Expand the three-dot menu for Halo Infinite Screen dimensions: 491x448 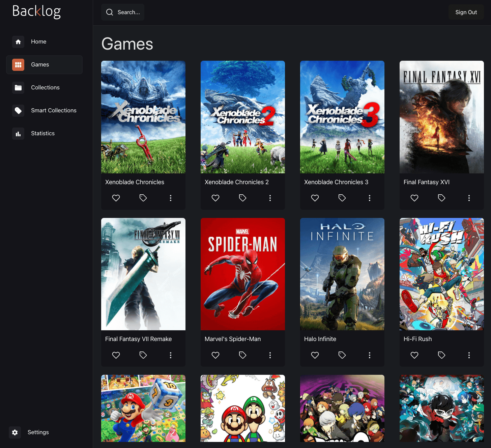click(x=370, y=355)
